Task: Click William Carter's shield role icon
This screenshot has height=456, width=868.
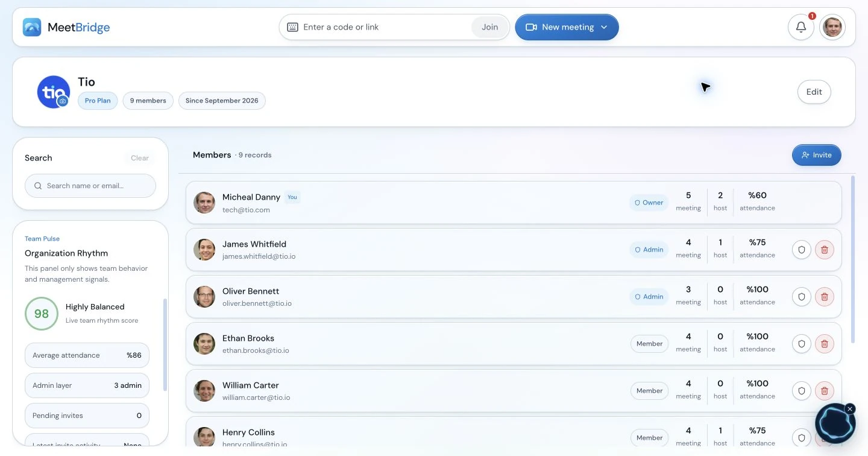Action: (x=802, y=391)
